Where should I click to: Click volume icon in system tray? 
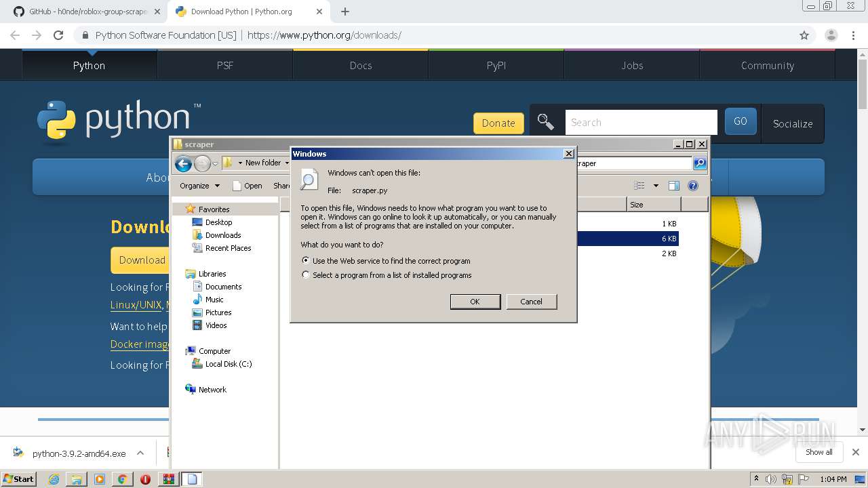[771, 479]
